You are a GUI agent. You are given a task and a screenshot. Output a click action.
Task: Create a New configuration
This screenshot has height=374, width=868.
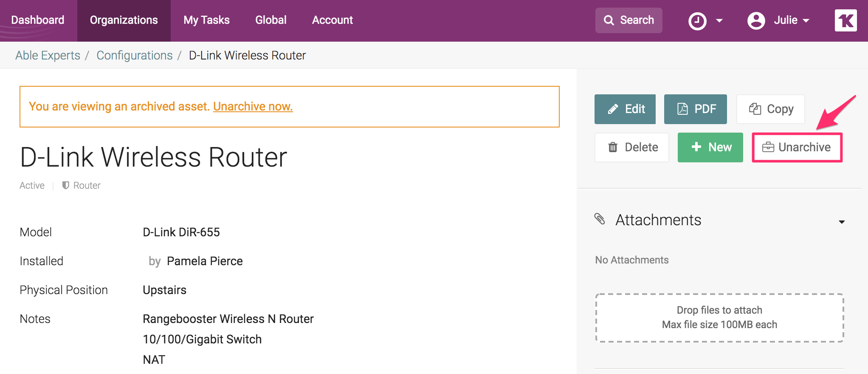tap(710, 147)
